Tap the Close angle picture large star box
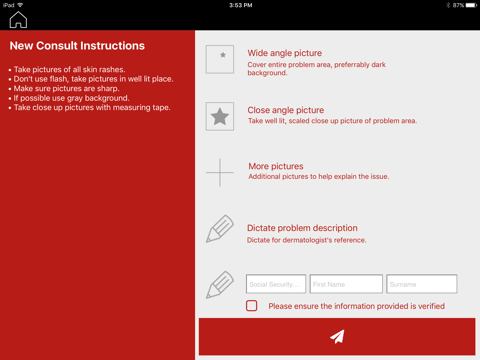Viewport: 480px width, 360px height. pos(220,116)
